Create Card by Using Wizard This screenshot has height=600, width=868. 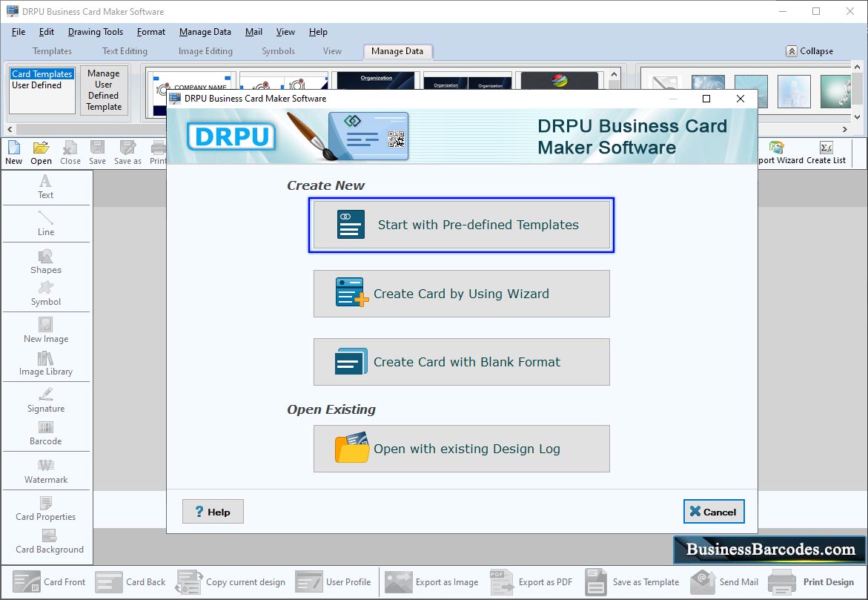point(461,294)
